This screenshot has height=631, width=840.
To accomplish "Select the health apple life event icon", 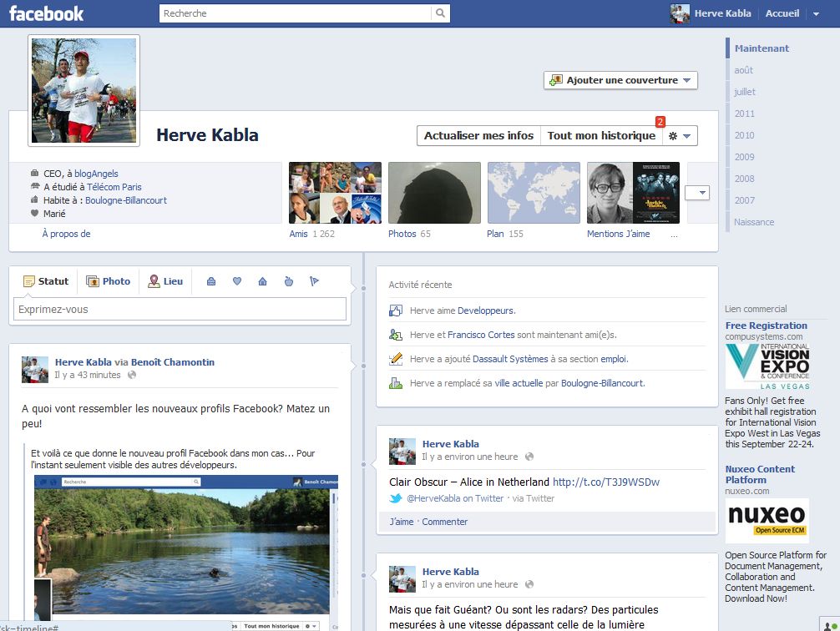I will coord(289,281).
